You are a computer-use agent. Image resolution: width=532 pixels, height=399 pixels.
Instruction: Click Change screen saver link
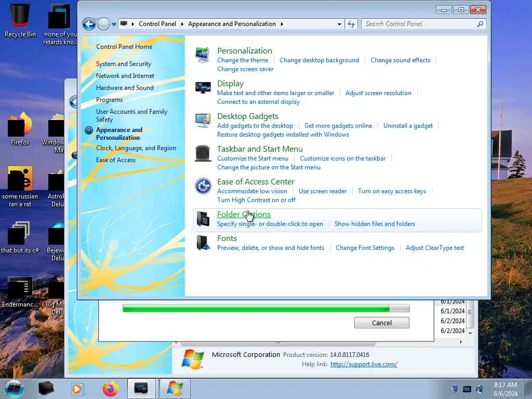tap(245, 69)
